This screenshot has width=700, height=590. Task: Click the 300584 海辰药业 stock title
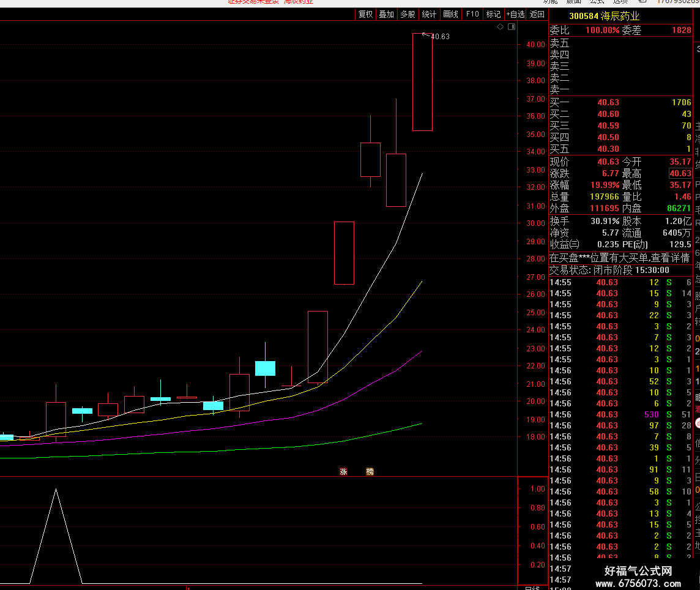[605, 16]
